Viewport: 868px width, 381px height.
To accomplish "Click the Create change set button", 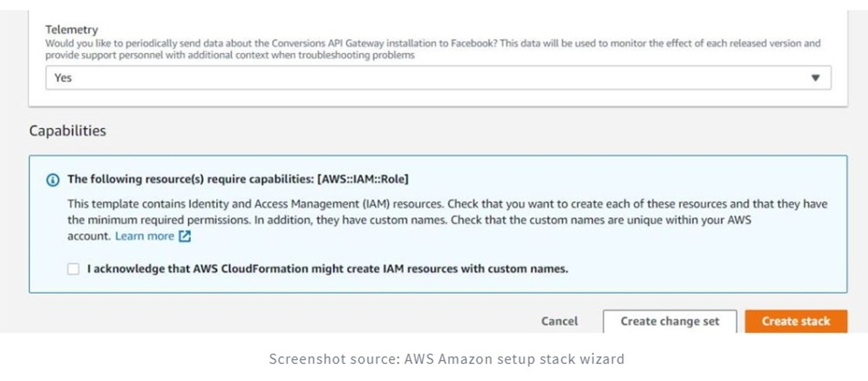I will tap(670, 321).
